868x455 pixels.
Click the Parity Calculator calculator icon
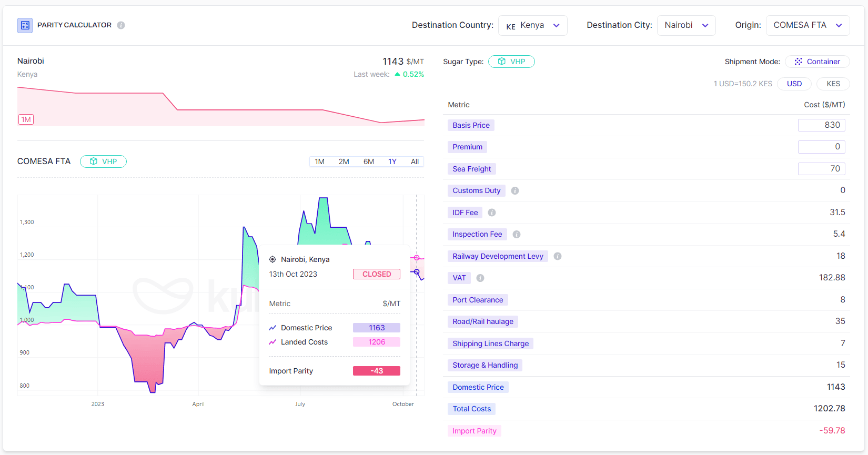coord(25,25)
